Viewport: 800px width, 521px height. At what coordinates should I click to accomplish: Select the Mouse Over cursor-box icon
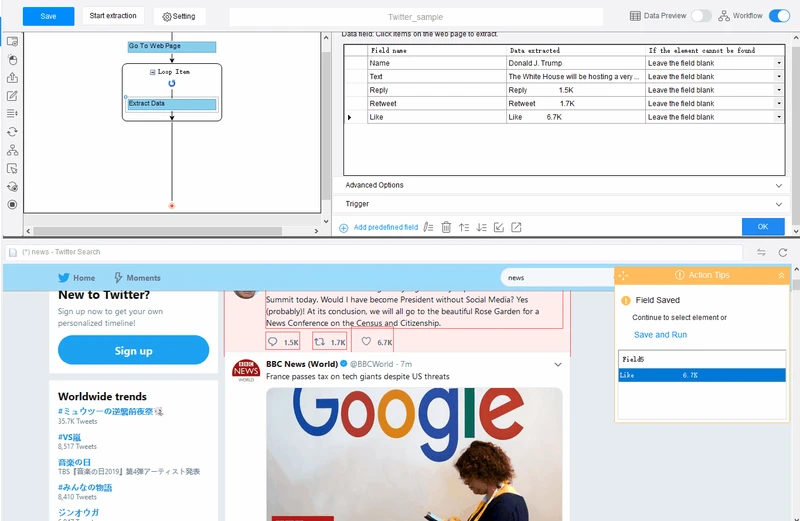pyautogui.click(x=12, y=168)
